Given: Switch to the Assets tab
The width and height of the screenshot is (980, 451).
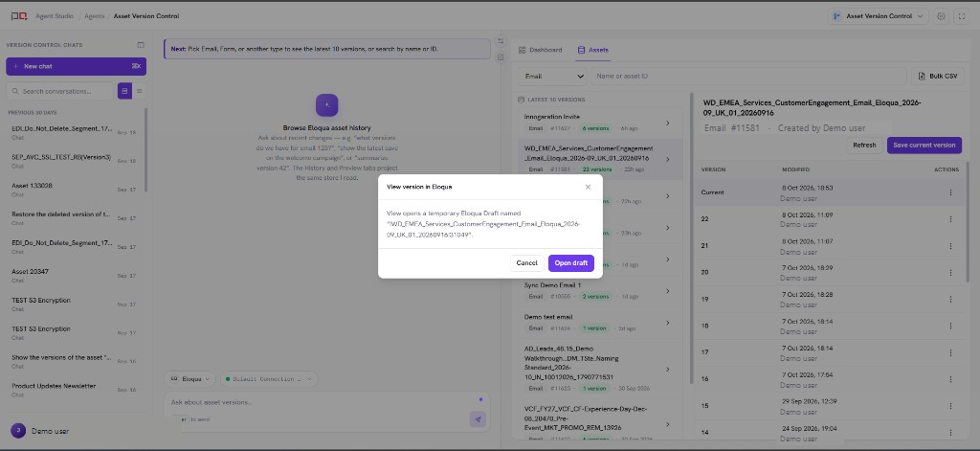Looking at the screenshot, I should click(593, 50).
